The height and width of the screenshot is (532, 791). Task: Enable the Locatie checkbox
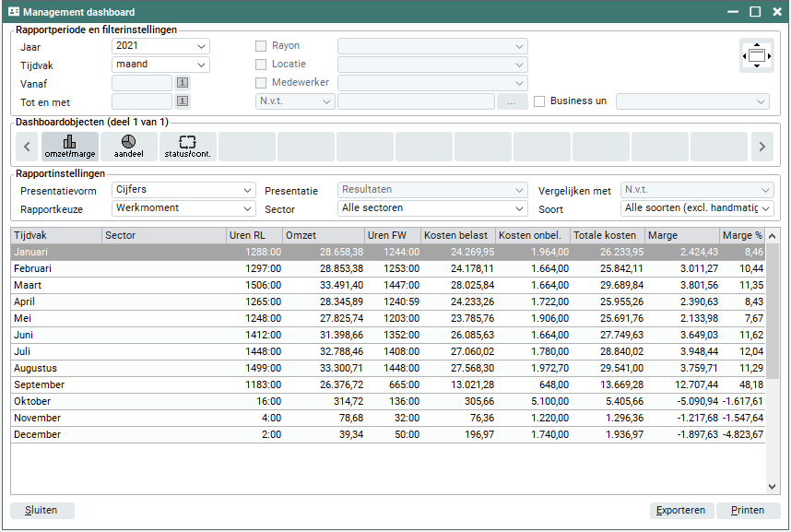[261, 65]
